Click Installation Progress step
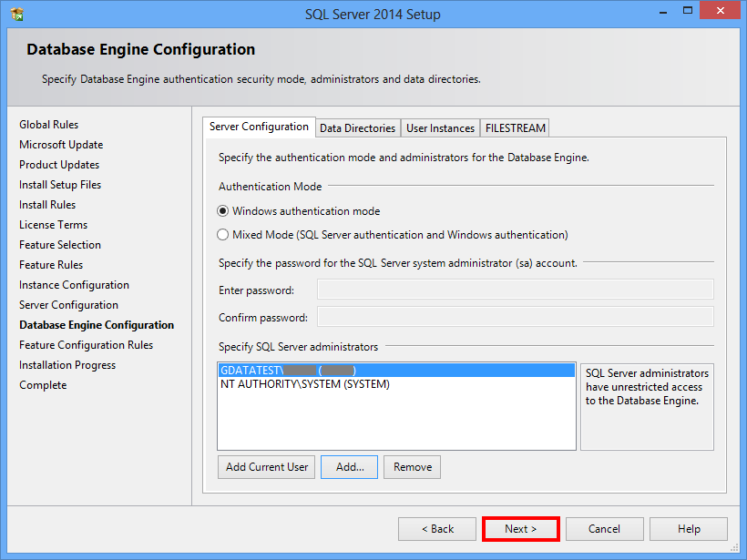 point(67,365)
